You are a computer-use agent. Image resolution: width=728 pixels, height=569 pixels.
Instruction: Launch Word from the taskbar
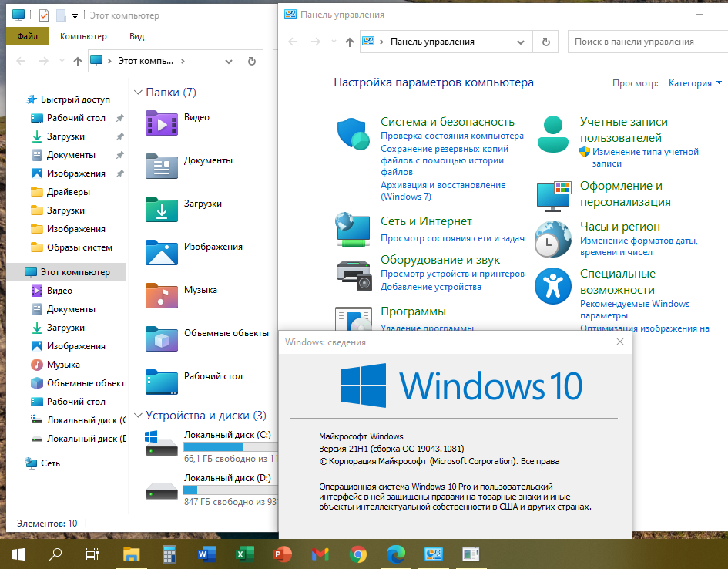click(207, 554)
